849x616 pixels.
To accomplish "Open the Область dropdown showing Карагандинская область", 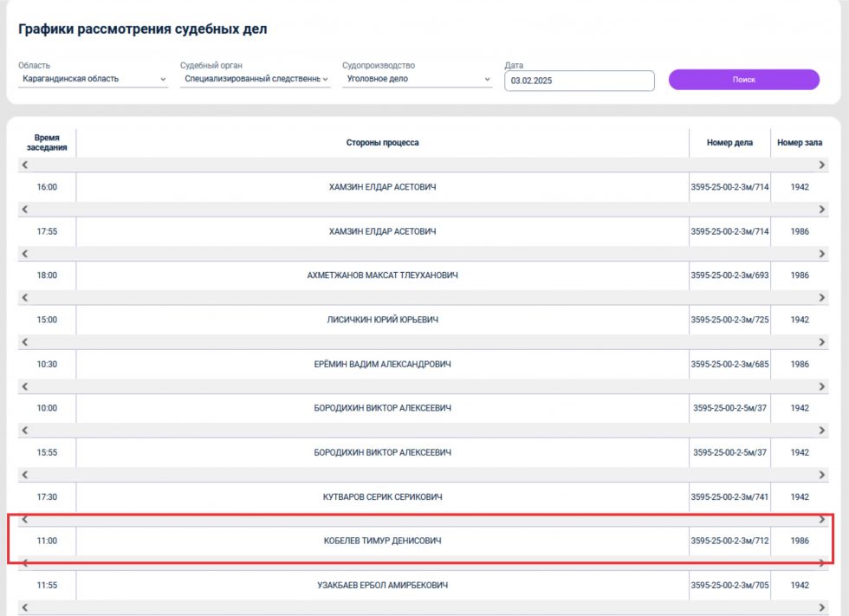I will (x=93, y=79).
